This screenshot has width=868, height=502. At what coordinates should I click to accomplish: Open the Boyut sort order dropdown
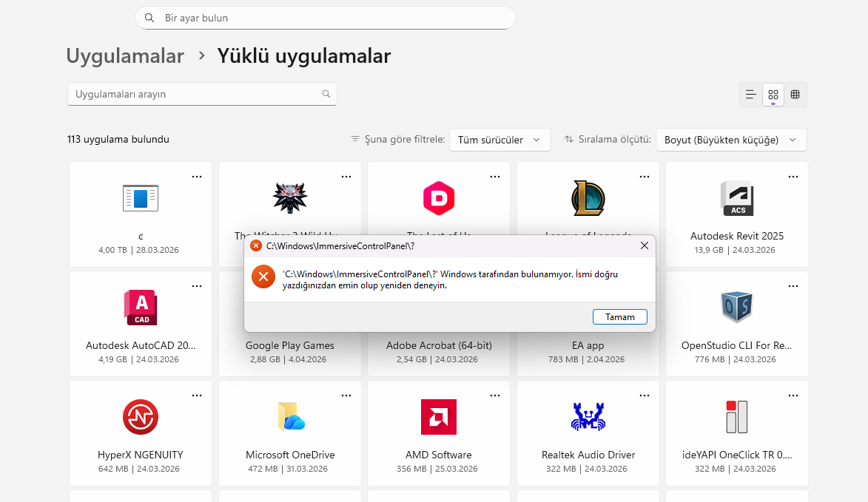point(731,140)
